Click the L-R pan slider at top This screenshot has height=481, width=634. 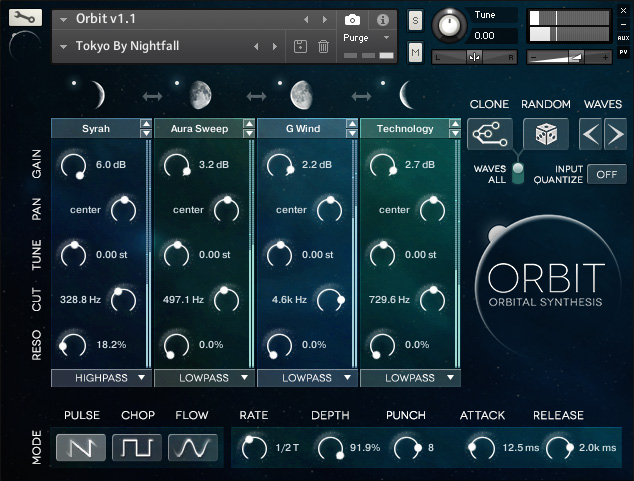474,57
